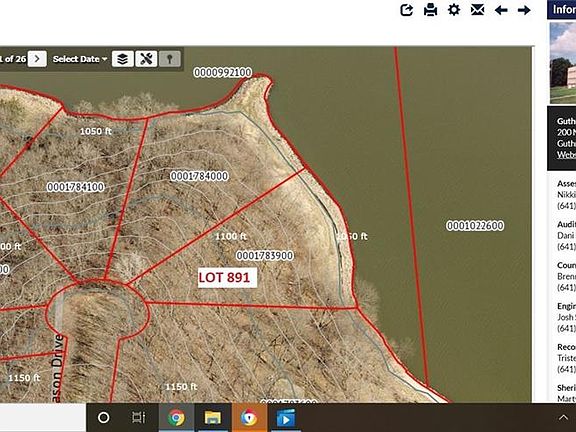This screenshot has width=576, height=432.
Task: Open Chrome from the taskbar
Action: coord(176,418)
